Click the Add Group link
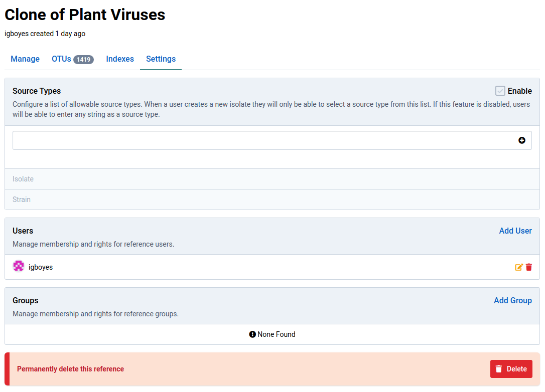Image resolution: width=545 pixels, height=392 pixels. click(513, 300)
